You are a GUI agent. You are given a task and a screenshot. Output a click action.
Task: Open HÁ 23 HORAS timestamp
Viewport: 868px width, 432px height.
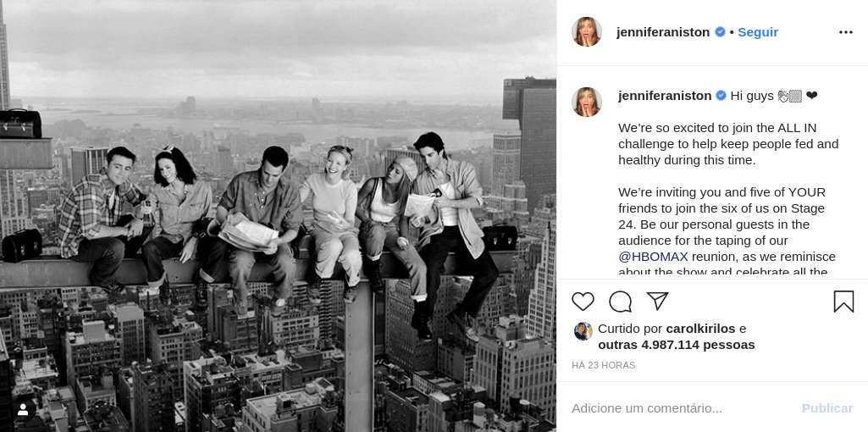coord(604,365)
